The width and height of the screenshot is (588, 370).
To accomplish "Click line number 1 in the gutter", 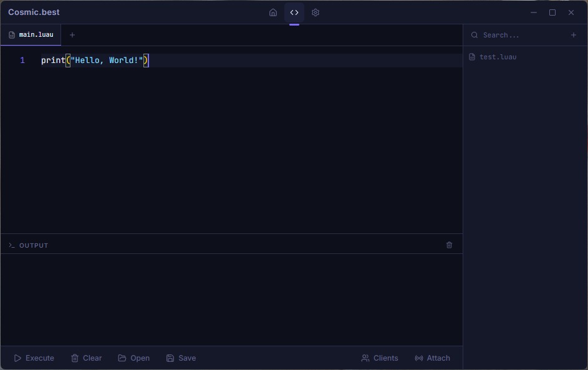I will pos(22,61).
